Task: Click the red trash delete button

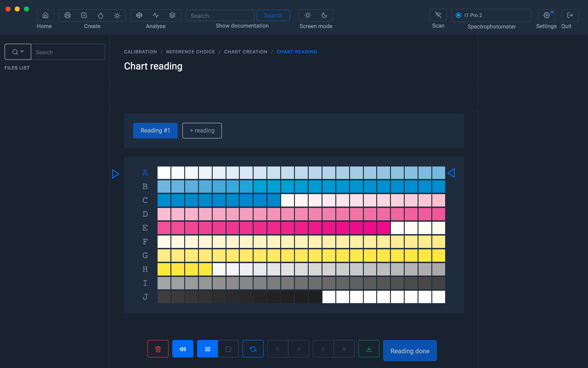Action: click(158, 349)
